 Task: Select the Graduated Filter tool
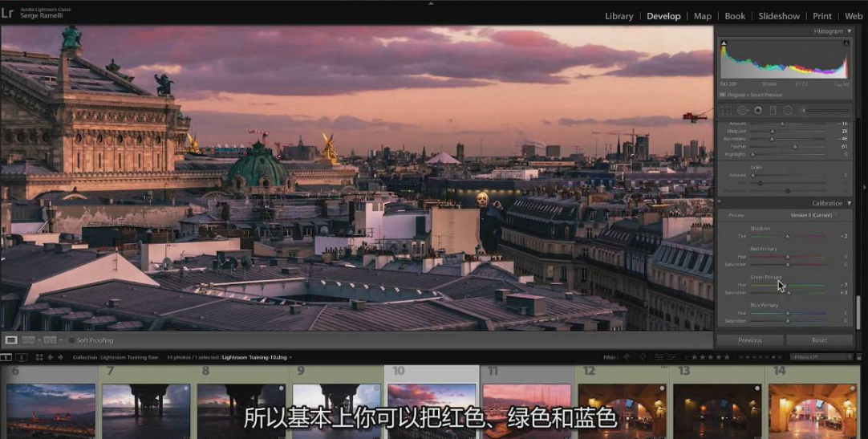tap(773, 110)
